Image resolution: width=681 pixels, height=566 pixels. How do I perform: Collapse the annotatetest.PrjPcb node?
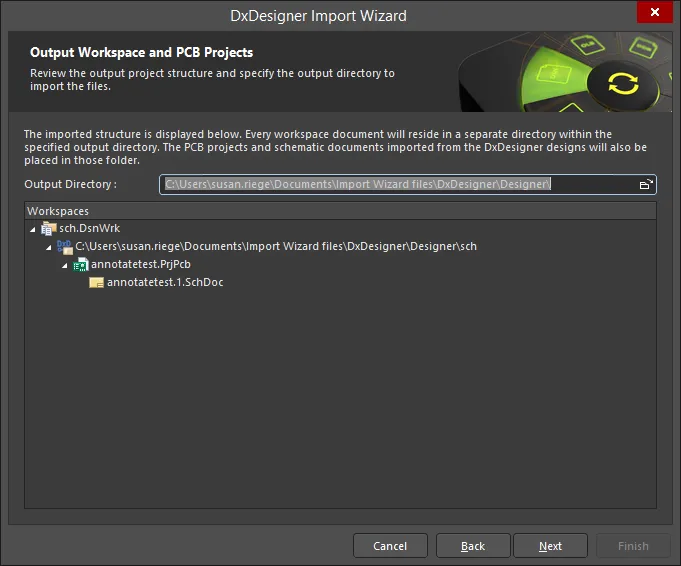point(65,265)
